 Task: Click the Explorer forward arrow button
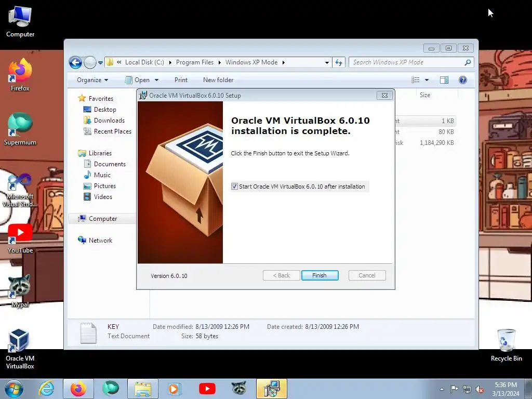coord(90,62)
